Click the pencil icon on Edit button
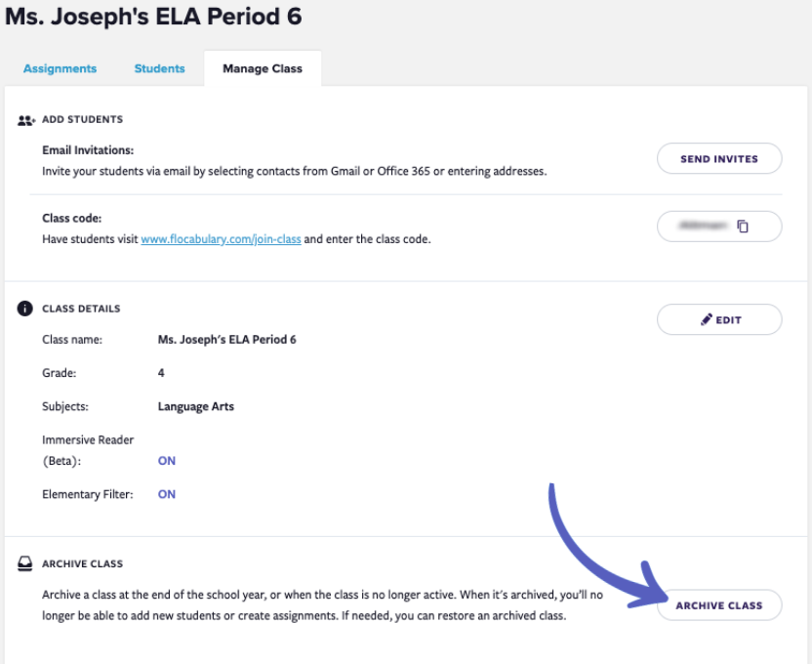This screenshot has height=664, width=812. click(x=707, y=319)
